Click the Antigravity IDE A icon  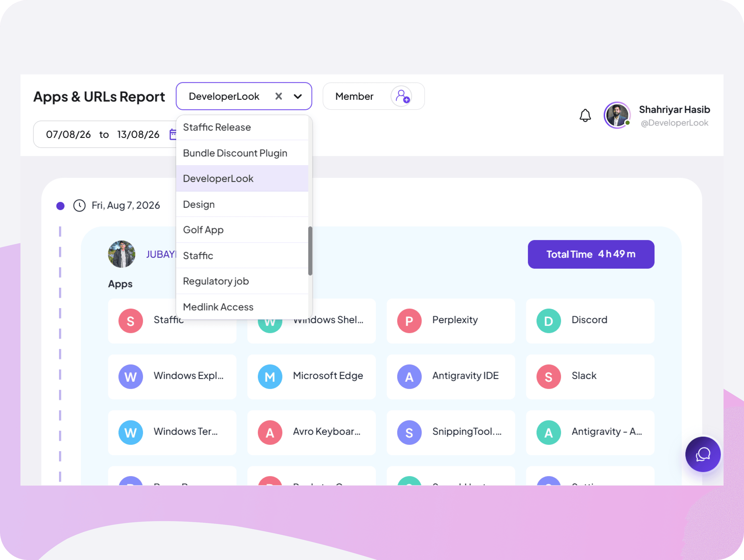point(409,377)
